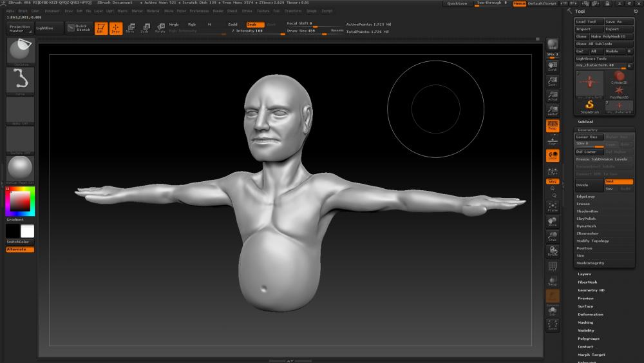Expand the ZRemesher section

pyautogui.click(x=587, y=233)
